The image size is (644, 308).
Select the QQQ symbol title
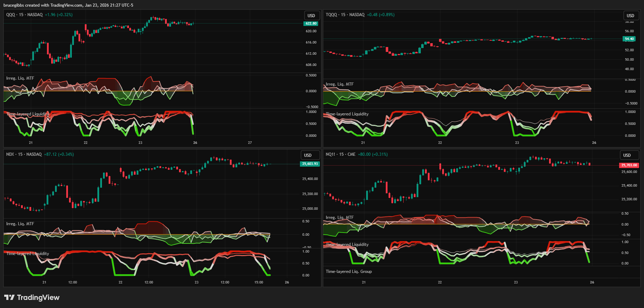tap(11, 15)
